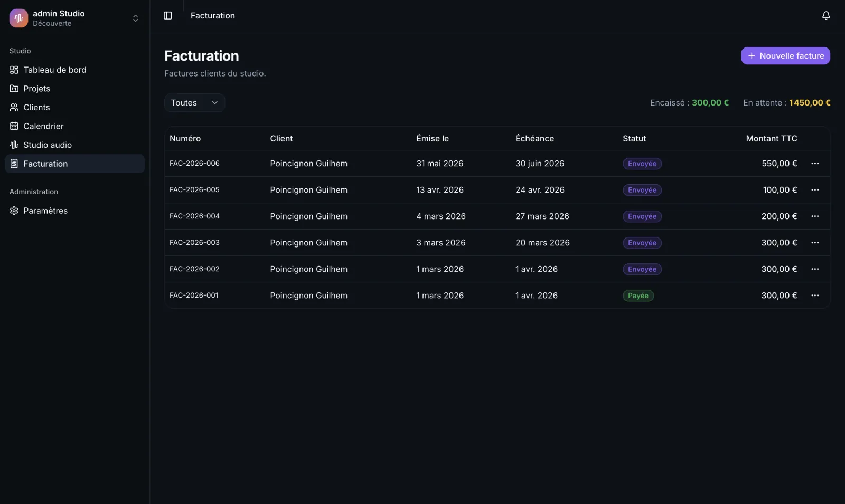Open the Toutes status filter dropdown

point(194,103)
